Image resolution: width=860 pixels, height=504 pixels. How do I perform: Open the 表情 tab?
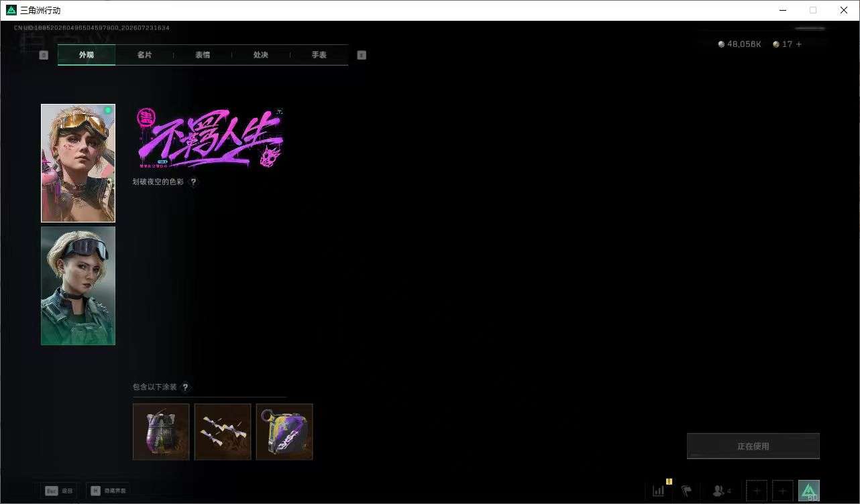(x=203, y=55)
